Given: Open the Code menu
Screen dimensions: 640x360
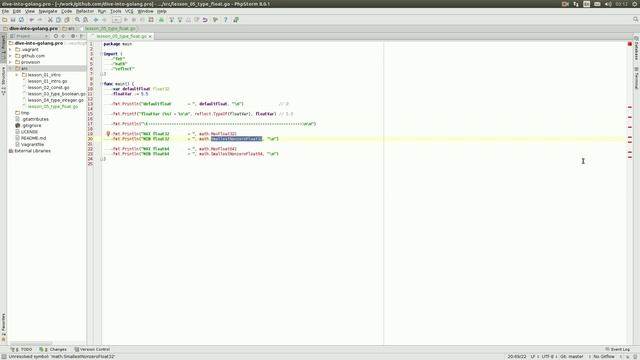Looking at the screenshot, I should (x=67, y=11).
